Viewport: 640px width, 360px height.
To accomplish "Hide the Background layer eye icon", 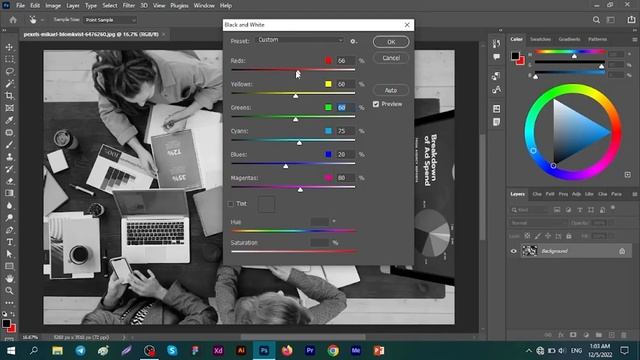I will pyautogui.click(x=514, y=251).
